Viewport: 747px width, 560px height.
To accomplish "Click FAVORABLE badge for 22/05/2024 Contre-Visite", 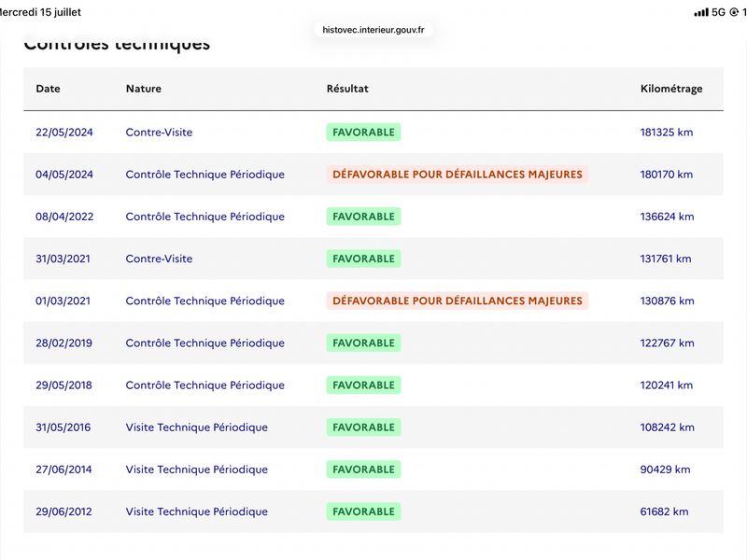I will pyautogui.click(x=363, y=133).
